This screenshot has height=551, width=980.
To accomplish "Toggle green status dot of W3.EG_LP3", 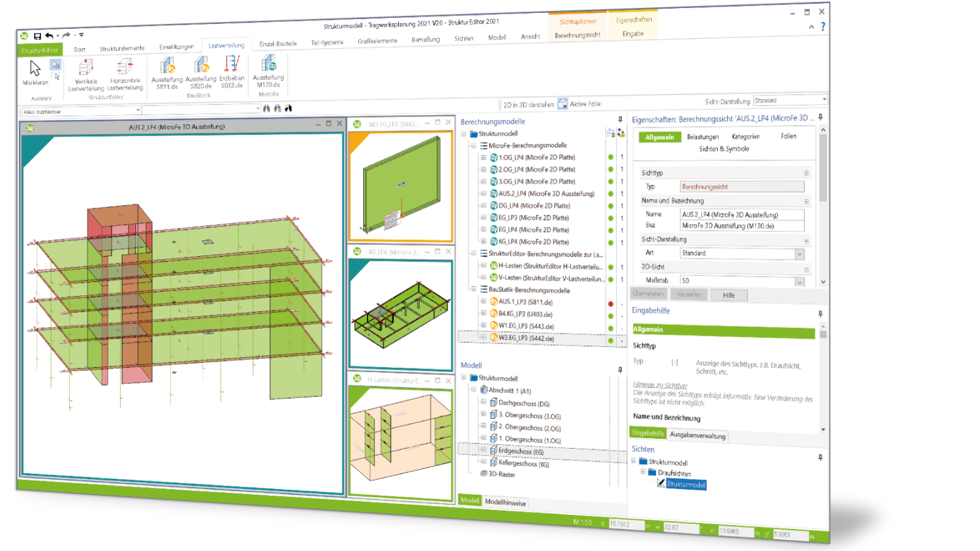I will [x=611, y=340].
